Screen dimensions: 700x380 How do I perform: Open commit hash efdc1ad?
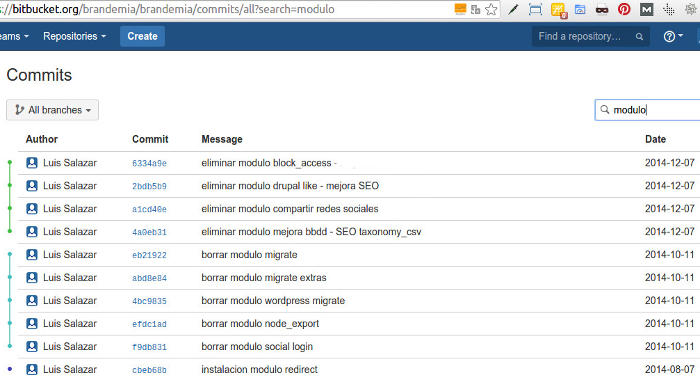click(149, 324)
